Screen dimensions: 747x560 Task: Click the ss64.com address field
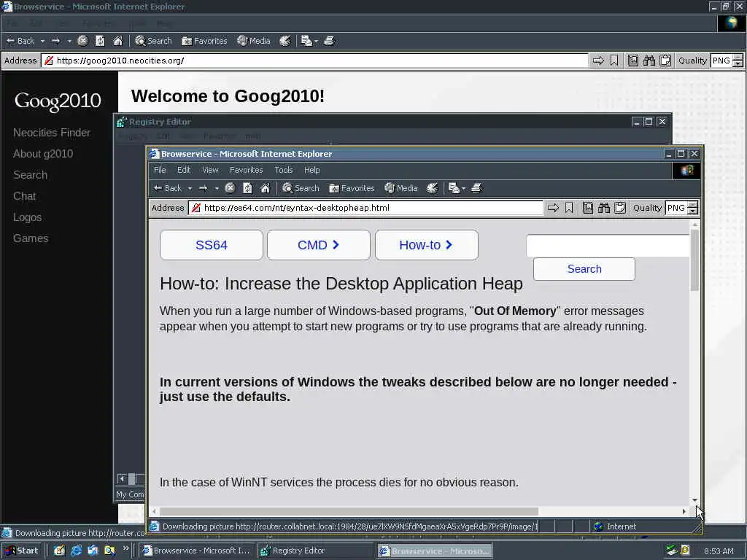pyautogui.click(x=366, y=208)
